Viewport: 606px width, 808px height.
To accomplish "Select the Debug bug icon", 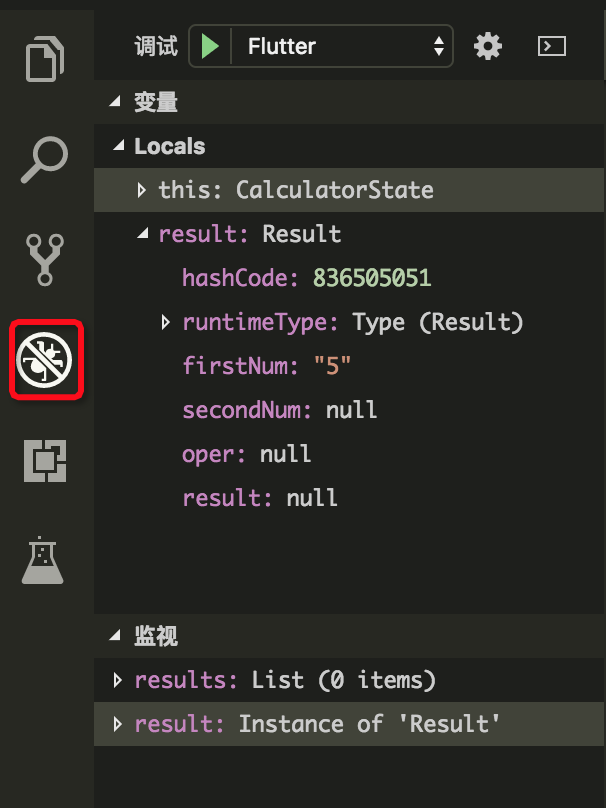I will pyautogui.click(x=45, y=360).
